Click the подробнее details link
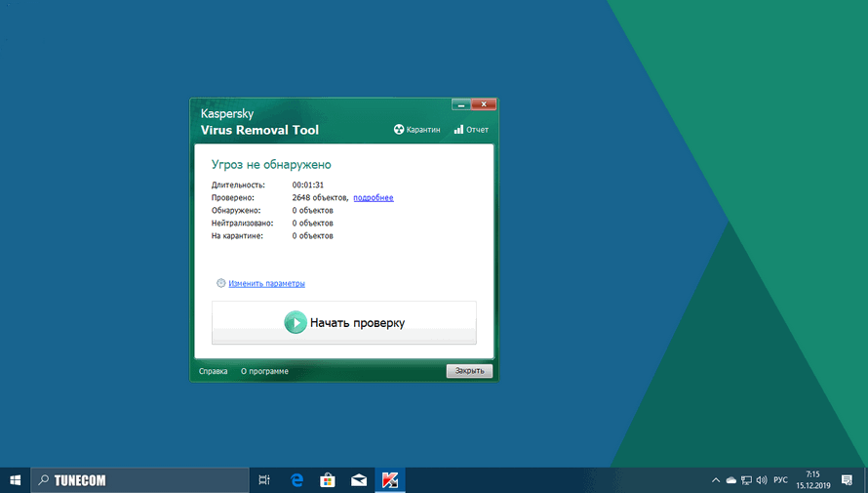Screen dimensions: 868x493 (x=374, y=197)
